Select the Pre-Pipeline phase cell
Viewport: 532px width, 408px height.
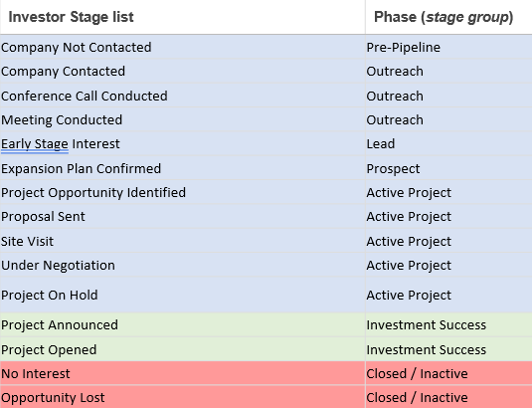[x=448, y=47]
